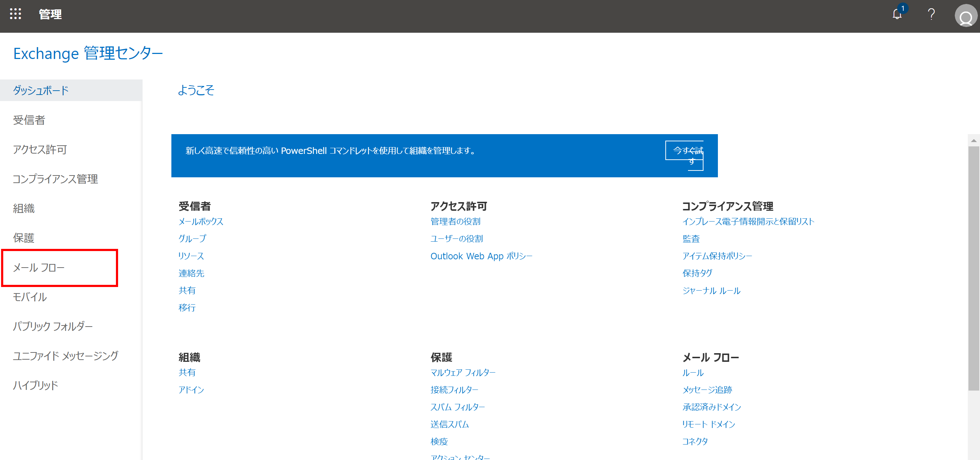Open パブリック フォルダー in the sidebar

point(53,327)
